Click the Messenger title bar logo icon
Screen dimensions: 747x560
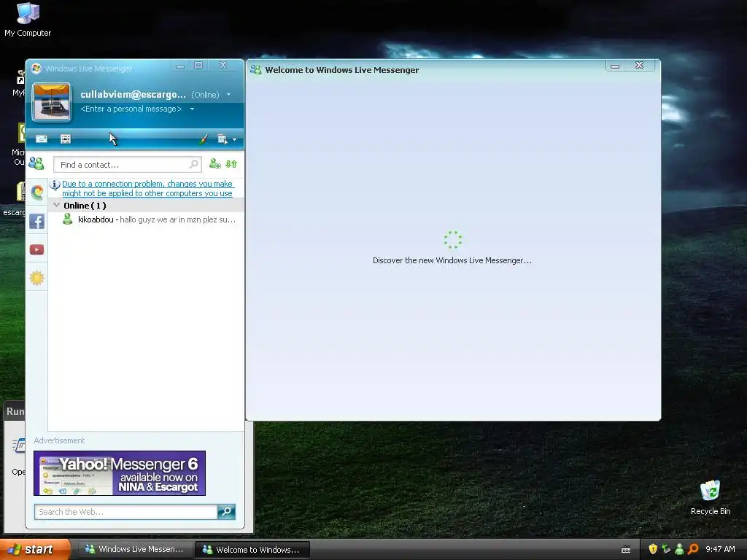[x=36, y=69]
